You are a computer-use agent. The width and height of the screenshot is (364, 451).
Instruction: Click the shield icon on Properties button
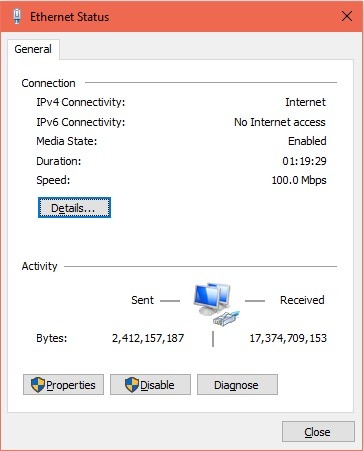tap(38, 385)
